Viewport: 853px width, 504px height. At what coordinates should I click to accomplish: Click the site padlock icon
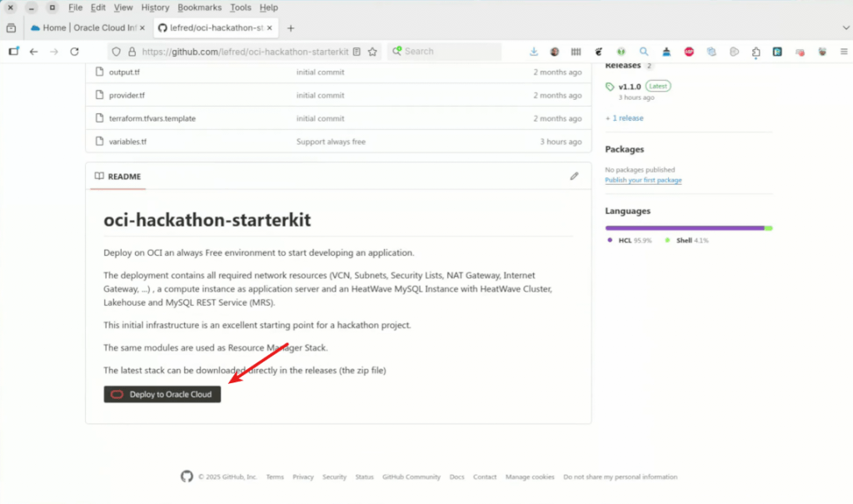pos(132,52)
